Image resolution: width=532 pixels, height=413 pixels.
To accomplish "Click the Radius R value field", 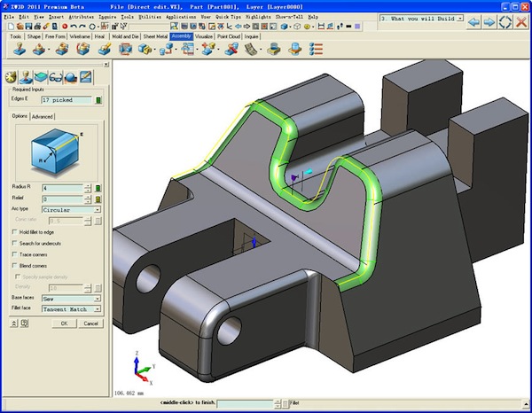I will pos(62,188).
